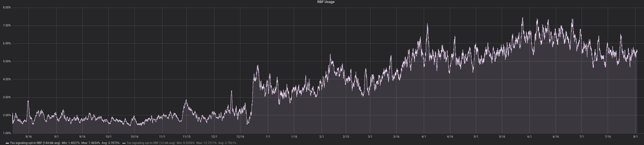Viewport: 644px width, 145px height.
Task: Click the Avg: 3.7921% legend value
Action: pyautogui.click(x=227, y=143)
